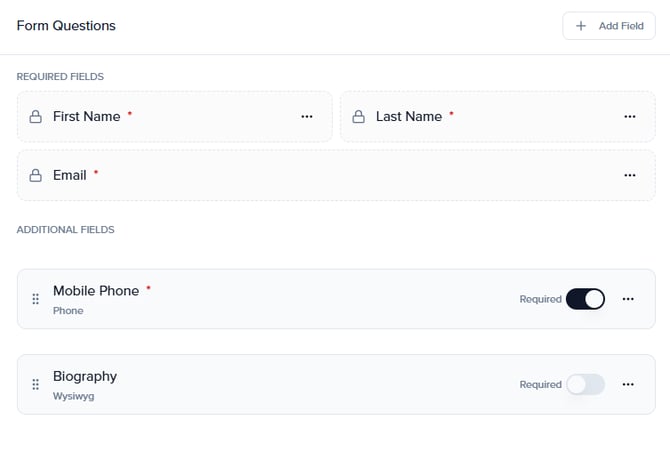This screenshot has width=670, height=452.
Task: Click the Form Questions heading
Action: (66, 26)
